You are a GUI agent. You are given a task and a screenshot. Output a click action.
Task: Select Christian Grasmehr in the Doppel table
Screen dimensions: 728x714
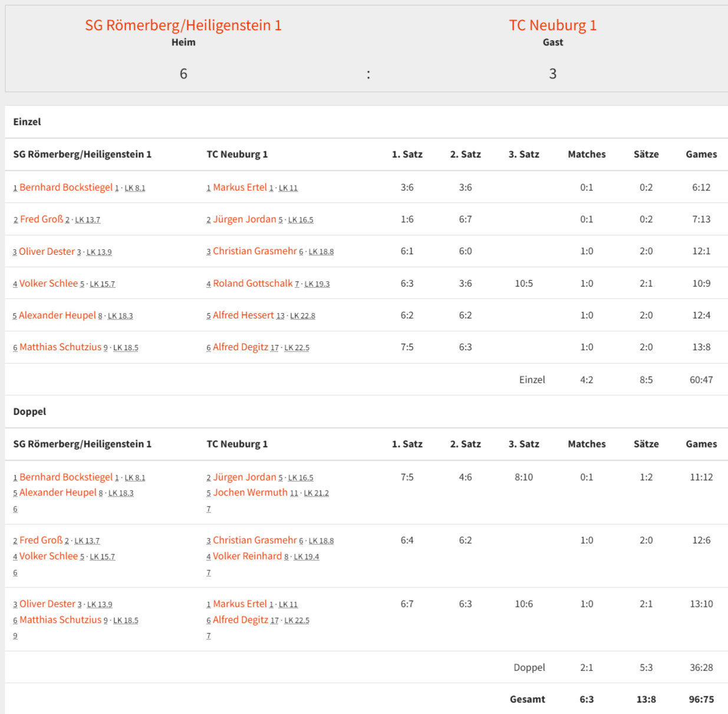(255, 540)
